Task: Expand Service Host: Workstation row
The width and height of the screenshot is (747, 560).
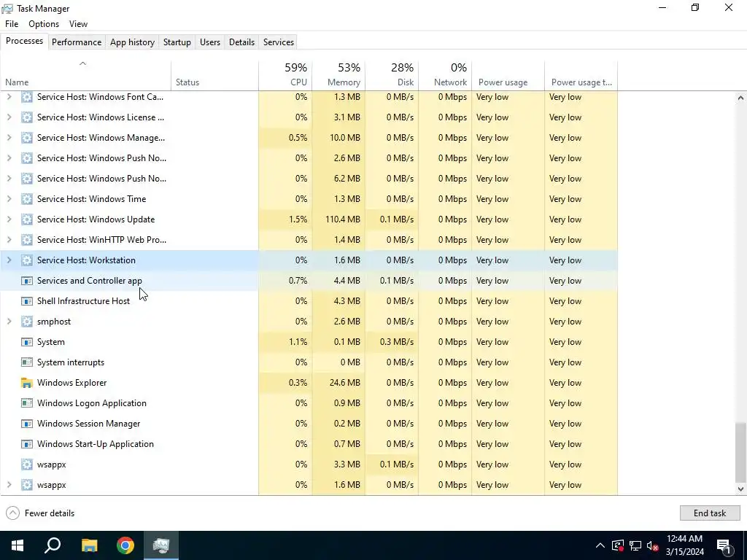Action: coord(9,260)
